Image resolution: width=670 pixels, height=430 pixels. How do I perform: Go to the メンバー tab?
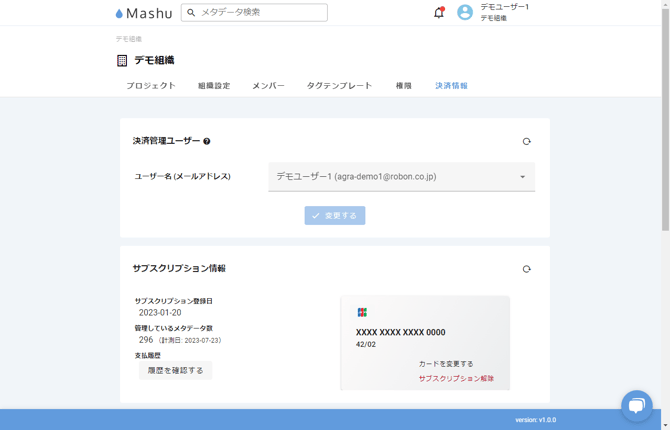click(x=268, y=86)
